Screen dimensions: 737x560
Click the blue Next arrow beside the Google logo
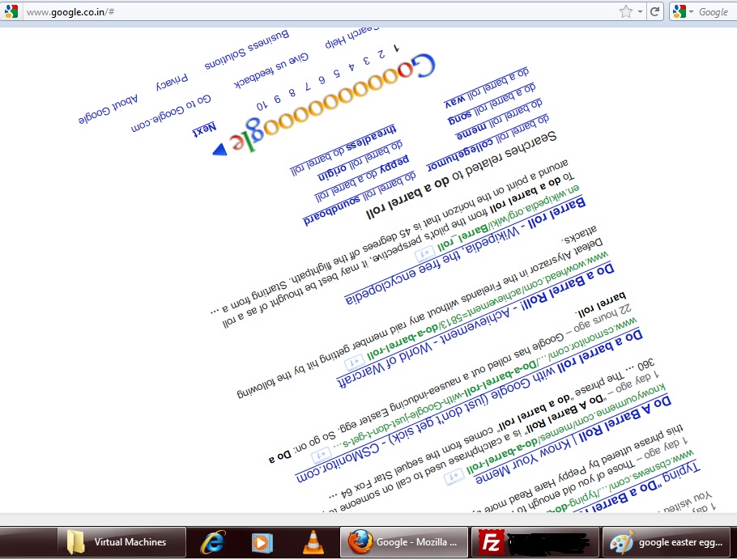[219, 150]
